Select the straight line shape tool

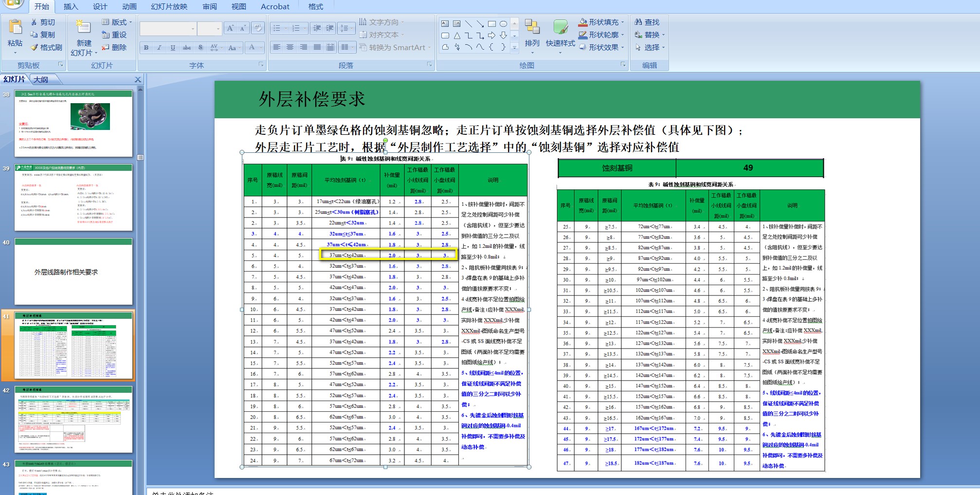468,24
